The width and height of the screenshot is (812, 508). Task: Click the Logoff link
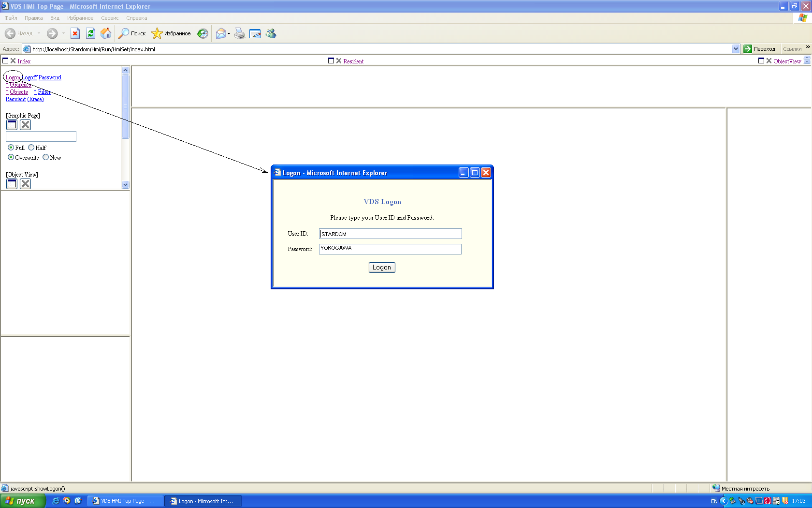point(29,77)
